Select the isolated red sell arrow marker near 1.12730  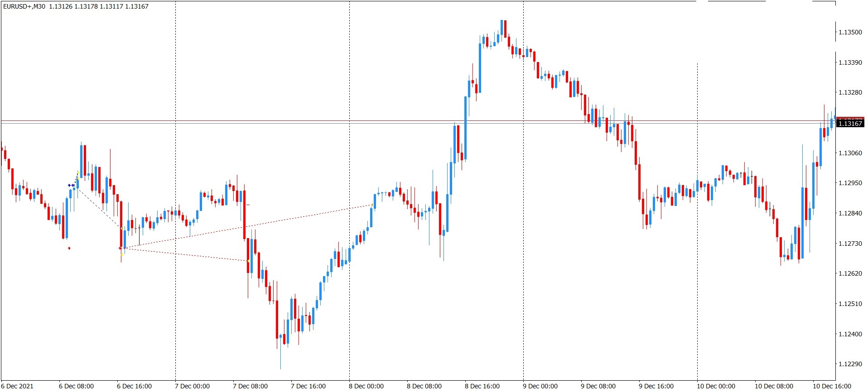tap(69, 248)
